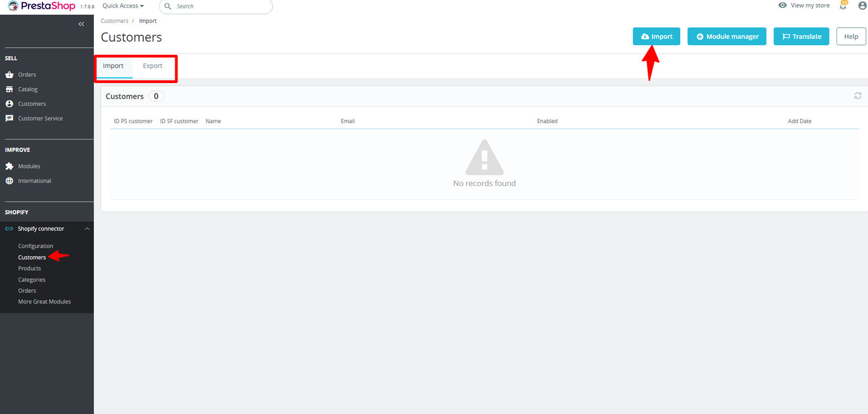Click the Add Date column header

pyautogui.click(x=800, y=122)
